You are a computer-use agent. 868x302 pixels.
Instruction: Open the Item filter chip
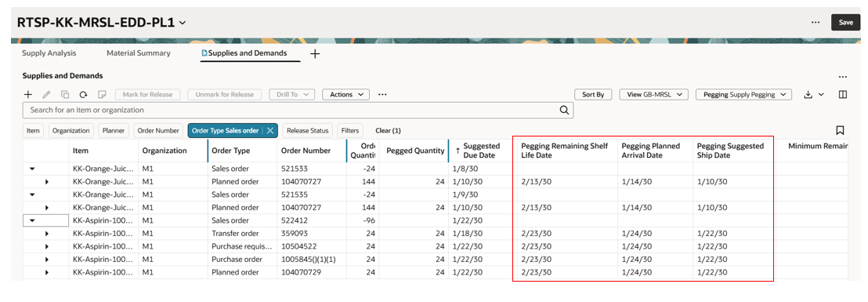click(x=33, y=131)
